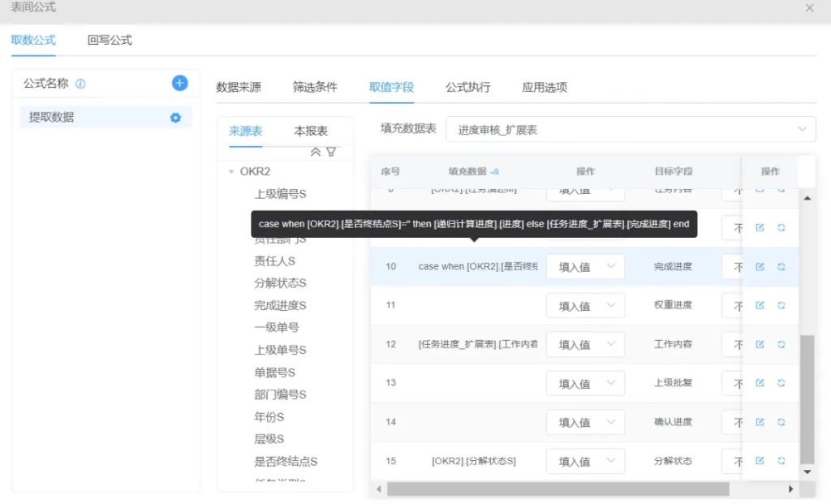Open 填入值 dropdown in row 10

click(x=585, y=266)
